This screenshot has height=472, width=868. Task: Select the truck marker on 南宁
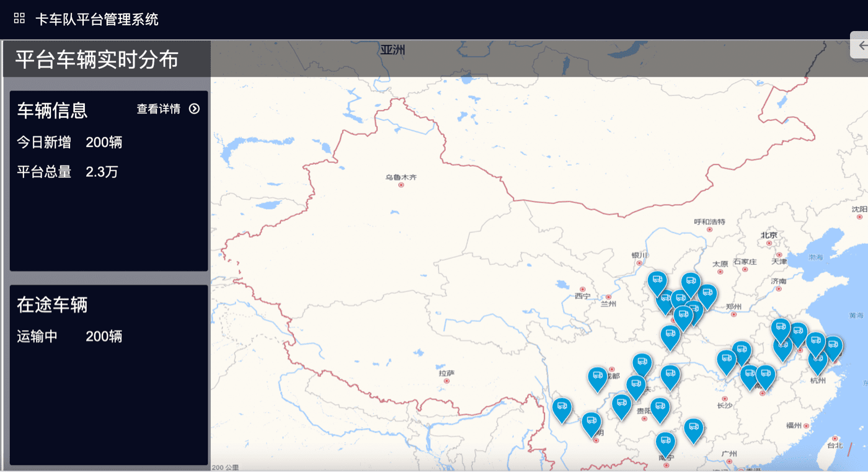tap(665, 443)
